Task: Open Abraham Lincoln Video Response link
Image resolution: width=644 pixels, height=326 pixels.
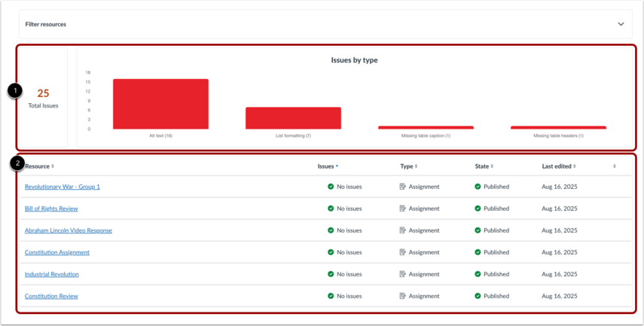Action: point(69,230)
